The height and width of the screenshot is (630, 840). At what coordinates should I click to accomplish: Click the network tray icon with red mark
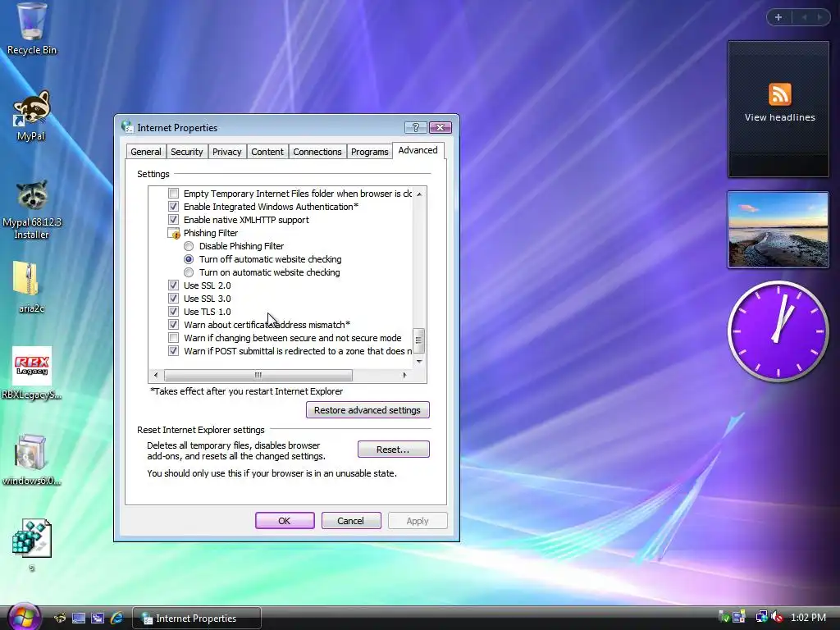776,617
